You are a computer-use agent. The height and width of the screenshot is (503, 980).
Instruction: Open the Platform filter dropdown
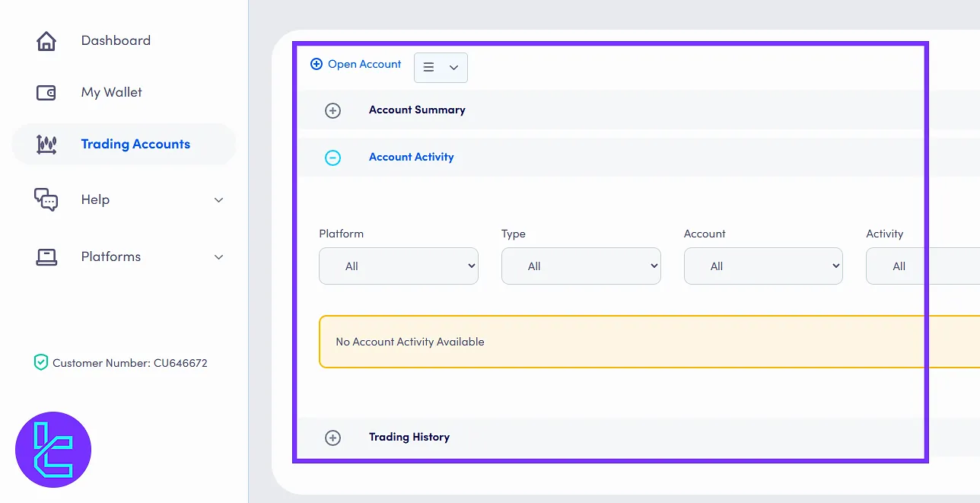click(398, 266)
